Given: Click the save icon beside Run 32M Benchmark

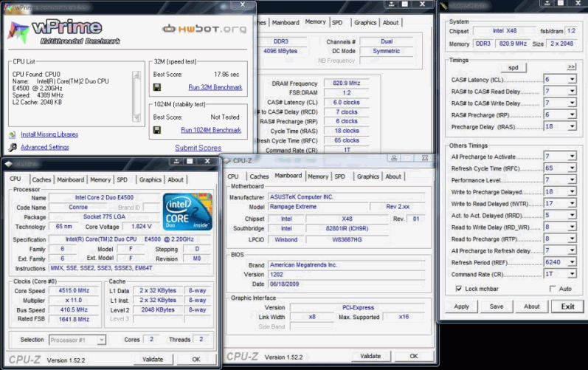Looking at the screenshot, I should click(157, 87).
